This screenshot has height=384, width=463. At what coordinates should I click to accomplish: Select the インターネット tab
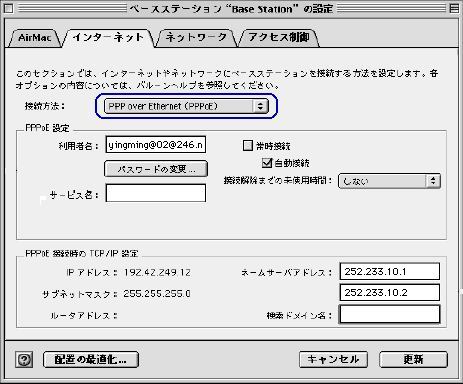tap(108, 37)
